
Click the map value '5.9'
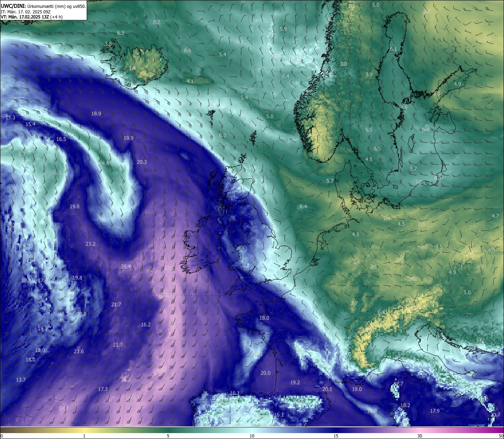[283, 29]
